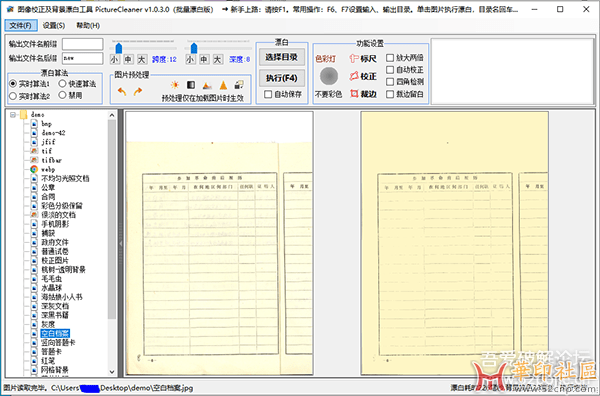Image resolution: width=600 pixels, height=396 pixels.
Task: Collapse the demo folder tree node
Action: 13,114
